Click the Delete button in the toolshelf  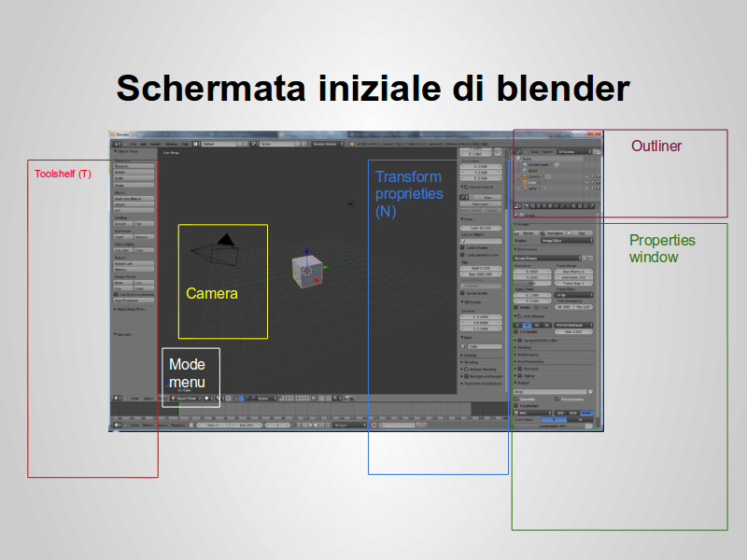tap(134, 204)
